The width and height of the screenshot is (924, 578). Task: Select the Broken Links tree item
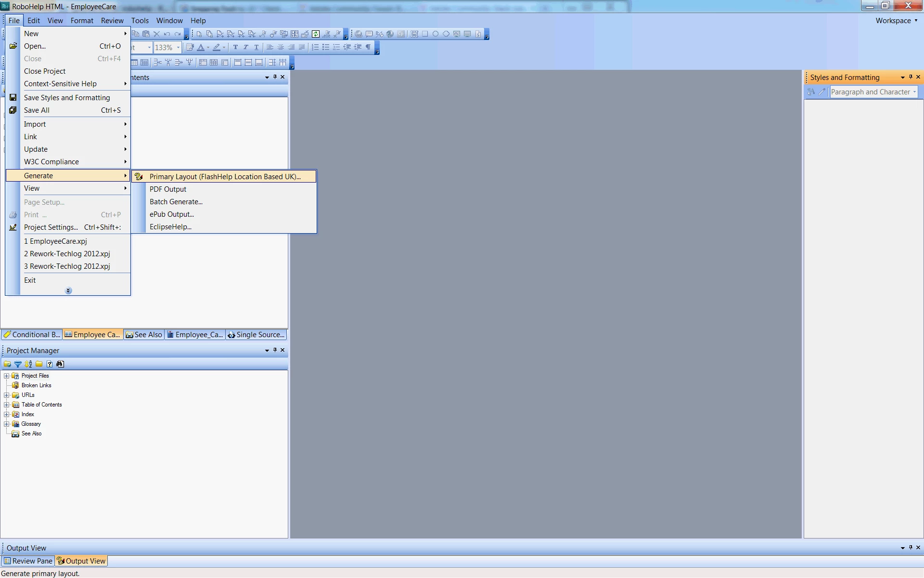pos(36,385)
